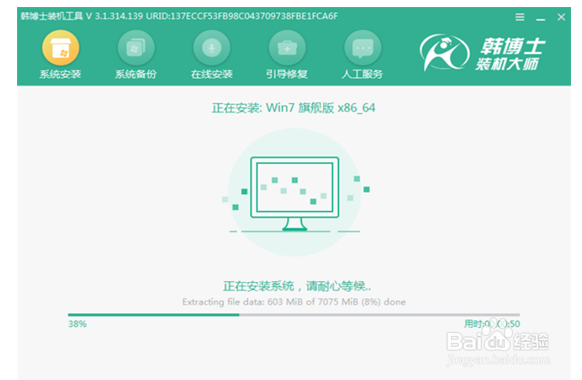This screenshot has width=582, height=380.
Task: Open the hamburger menu in title bar
Action: [520, 17]
